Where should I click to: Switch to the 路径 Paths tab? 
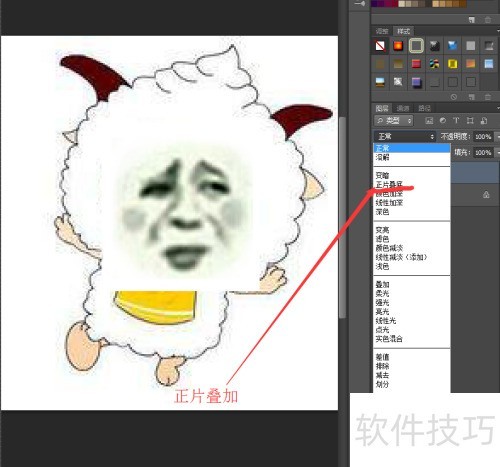[x=424, y=108]
